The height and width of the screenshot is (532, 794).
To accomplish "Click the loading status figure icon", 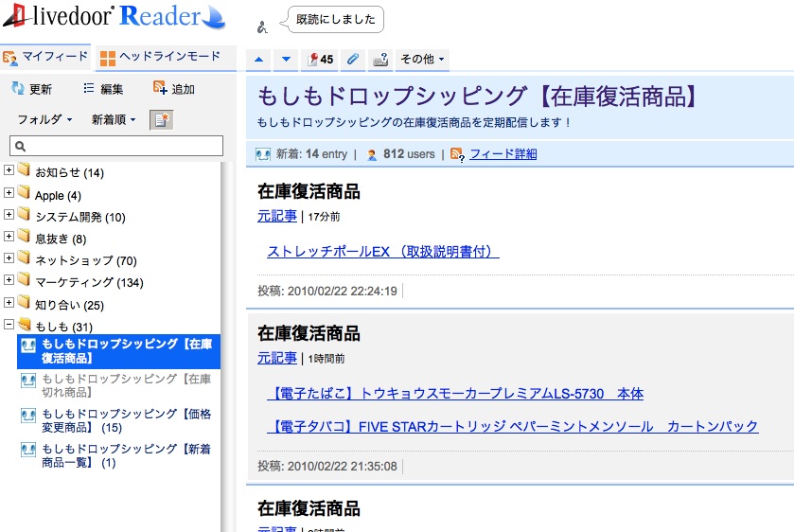I will pos(262,27).
